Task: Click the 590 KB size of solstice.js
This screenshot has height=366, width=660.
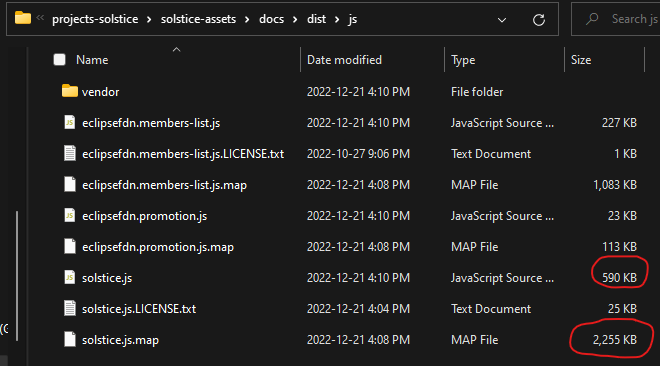Action: (619, 278)
